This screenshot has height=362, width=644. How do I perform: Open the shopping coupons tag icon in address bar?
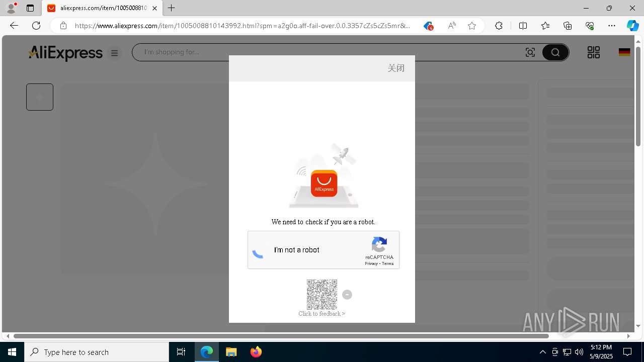(x=428, y=26)
